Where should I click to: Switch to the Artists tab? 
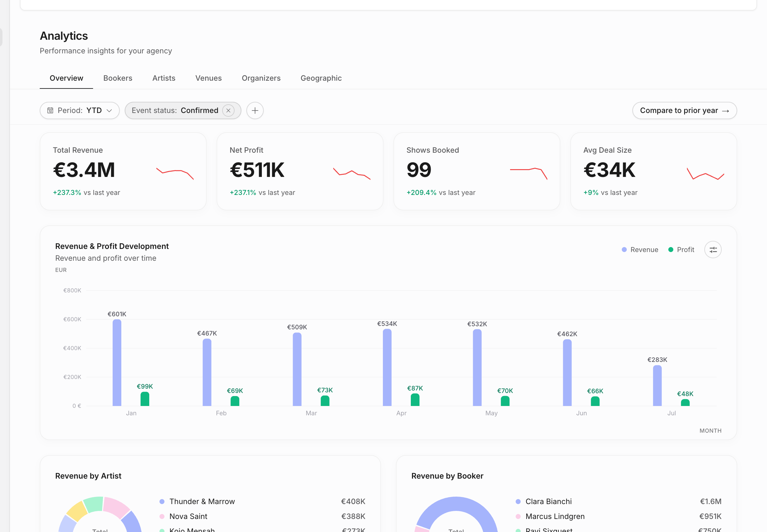(164, 78)
